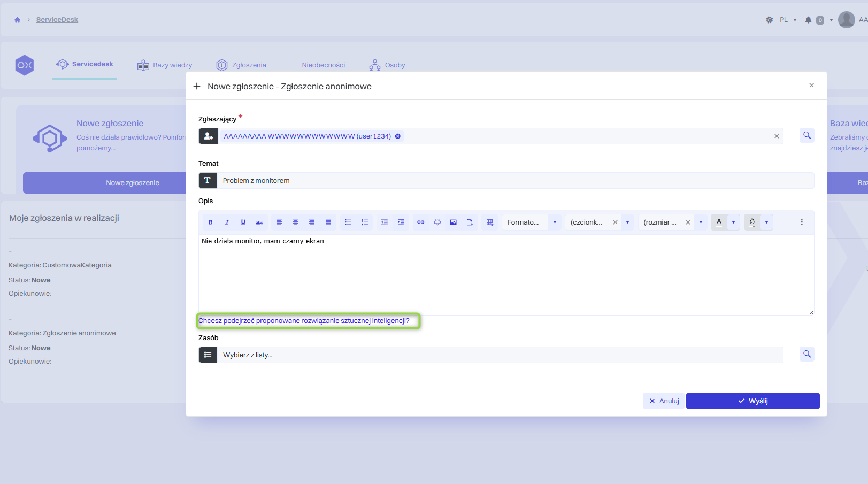Insert a bulleted unordered list
This screenshot has width=868, height=484.
point(348,222)
